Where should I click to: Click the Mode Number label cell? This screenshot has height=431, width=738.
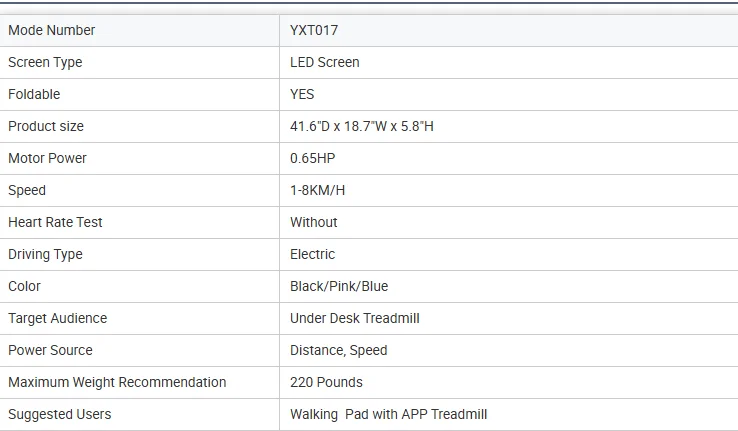pyautogui.click(x=139, y=30)
